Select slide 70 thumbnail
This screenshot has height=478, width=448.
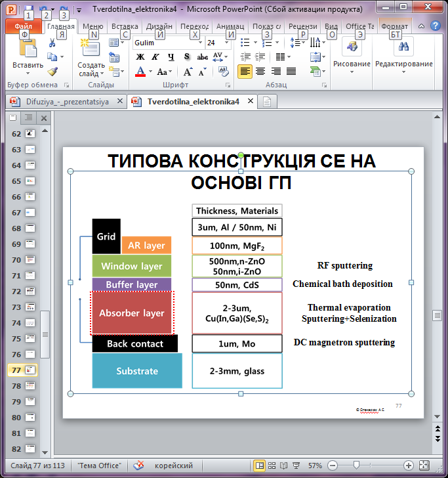pos(30,259)
